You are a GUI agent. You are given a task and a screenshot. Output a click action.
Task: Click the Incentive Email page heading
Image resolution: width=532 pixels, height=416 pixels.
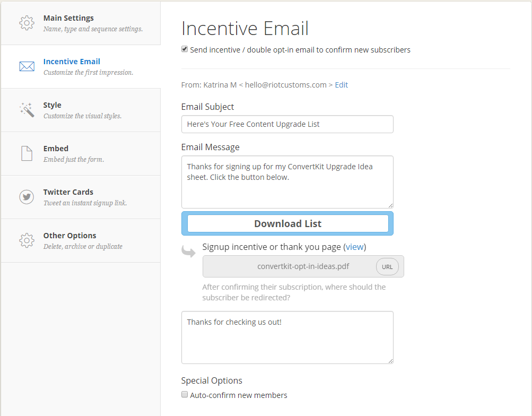click(x=245, y=28)
